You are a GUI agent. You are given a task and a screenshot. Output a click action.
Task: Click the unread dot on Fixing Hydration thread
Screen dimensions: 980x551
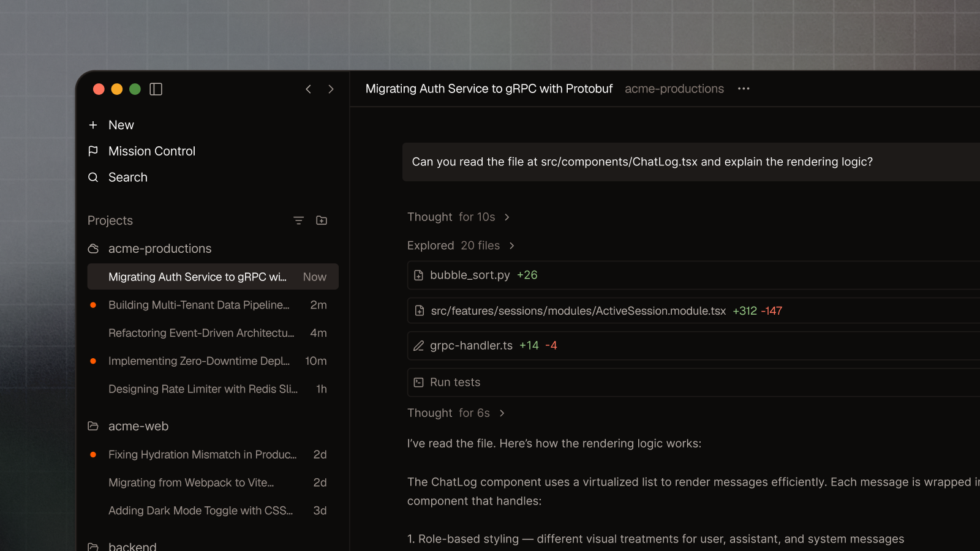(93, 455)
